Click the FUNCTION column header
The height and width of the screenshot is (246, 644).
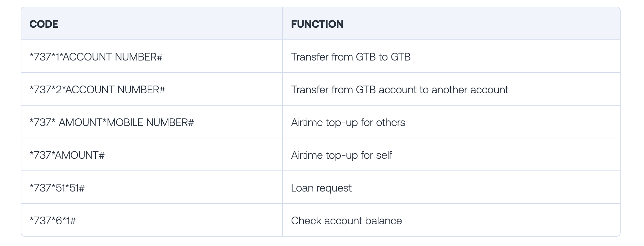tap(317, 24)
